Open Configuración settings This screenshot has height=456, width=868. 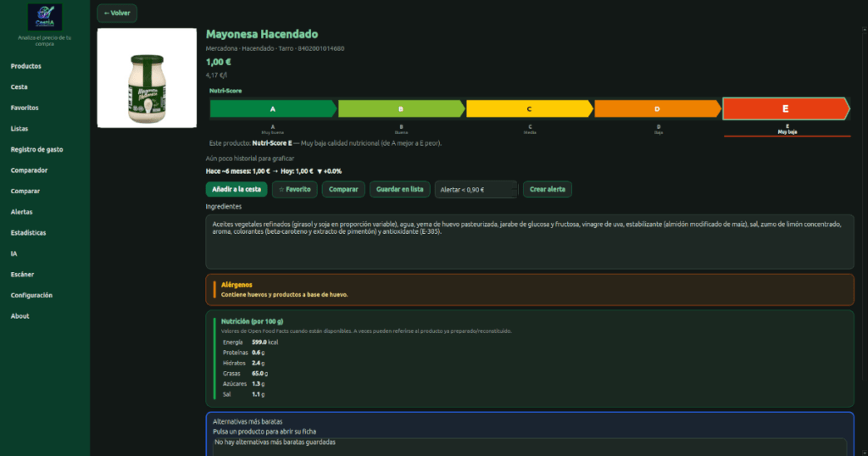pyautogui.click(x=31, y=296)
